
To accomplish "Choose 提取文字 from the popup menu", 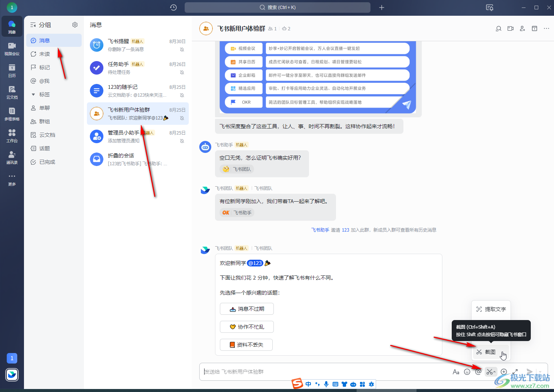I will pyautogui.click(x=491, y=309).
